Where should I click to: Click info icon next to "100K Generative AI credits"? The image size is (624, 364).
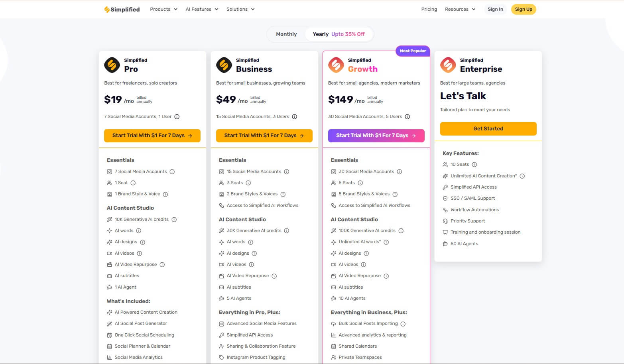[401, 231]
